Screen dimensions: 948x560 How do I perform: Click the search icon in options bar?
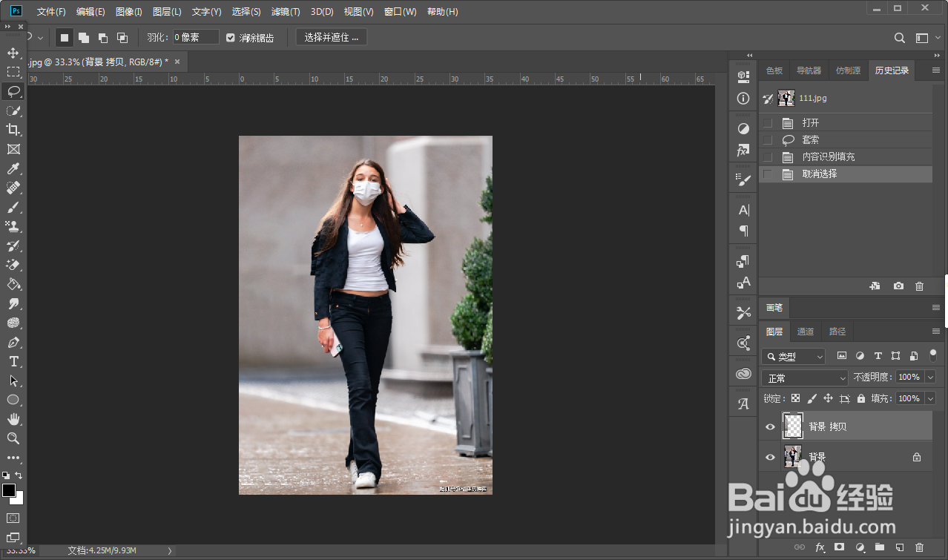tap(899, 38)
